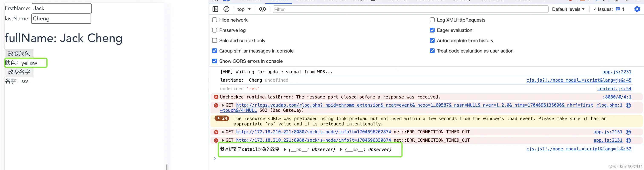The height and width of the screenshot is (170, 644).
Task: Click the initiator icon on the t=1704696262874 row
Action: [x=628, y=132]
